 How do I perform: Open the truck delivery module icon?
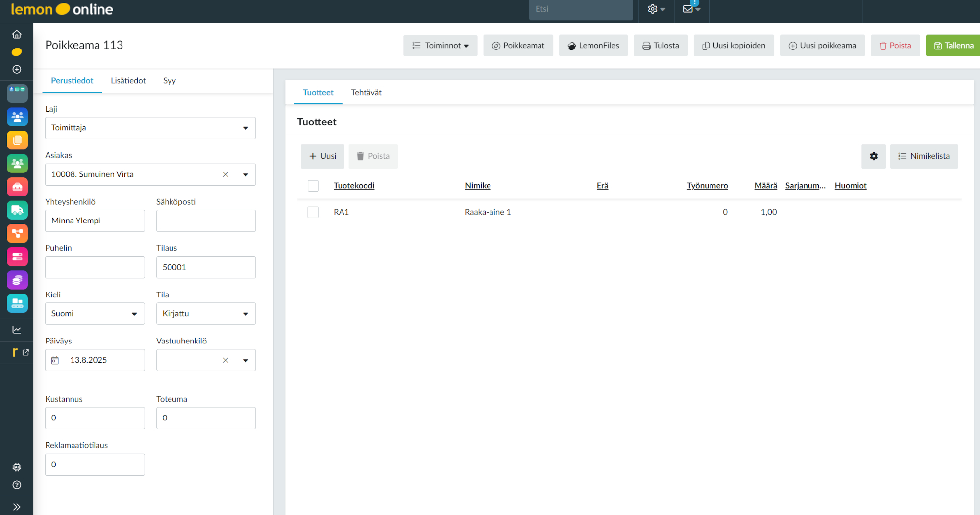pyautogui.click(x=17, y=210)
